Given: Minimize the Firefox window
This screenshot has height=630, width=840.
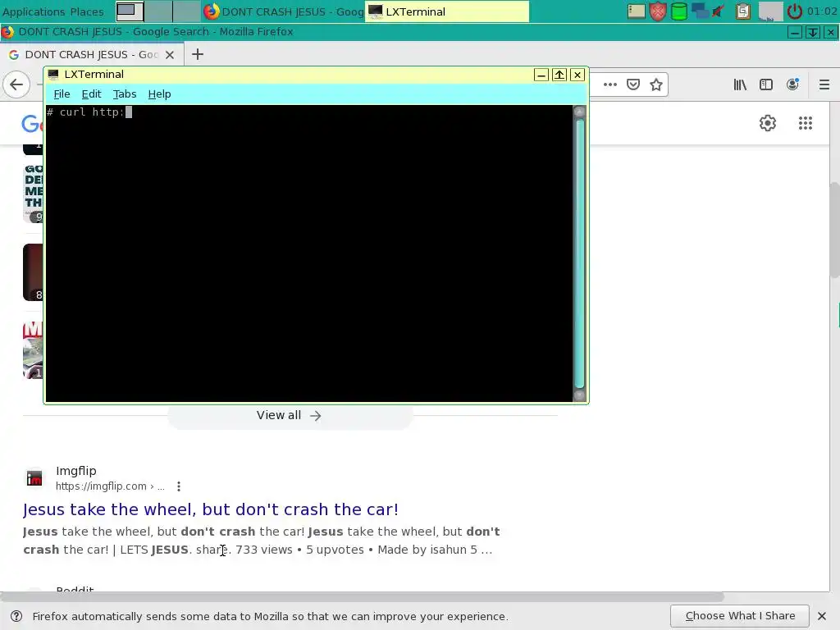Looking at the screenshot, I should pos(794,32).
